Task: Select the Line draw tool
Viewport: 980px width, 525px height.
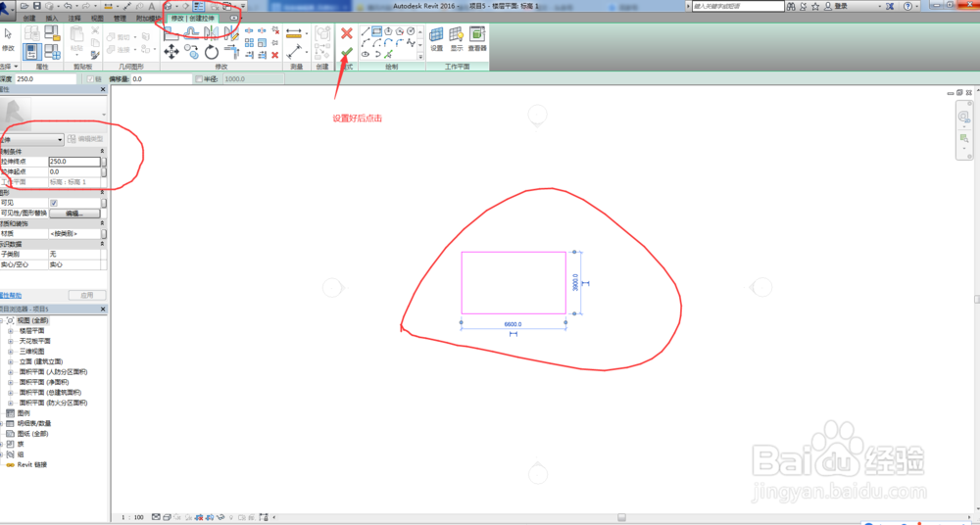Action: pyautogui.click(x=366, y=31)
